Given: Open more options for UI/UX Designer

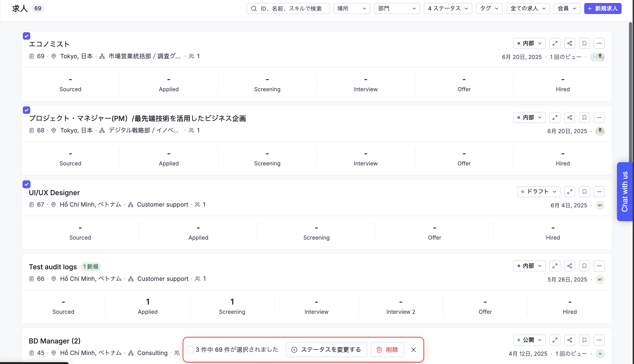Looking at the screenshot, I should click(x=599, y=192).
